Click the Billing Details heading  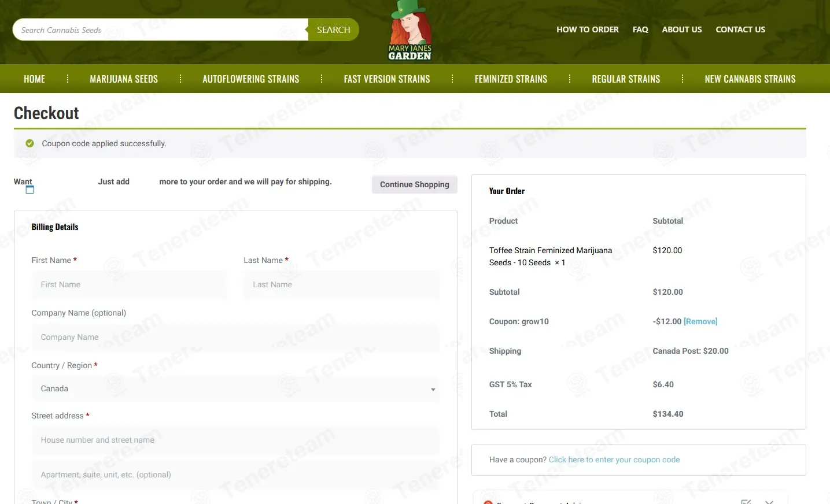click(x=55, y=227)
